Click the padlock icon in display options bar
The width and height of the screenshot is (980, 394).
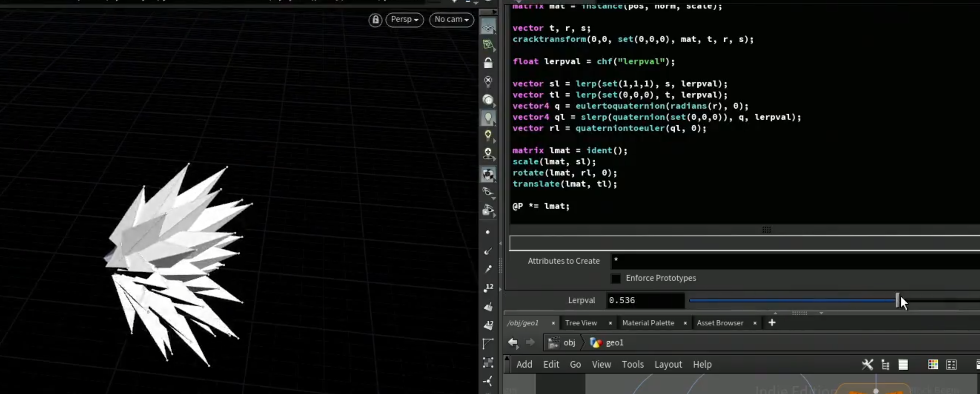click(x=488, y=63)
